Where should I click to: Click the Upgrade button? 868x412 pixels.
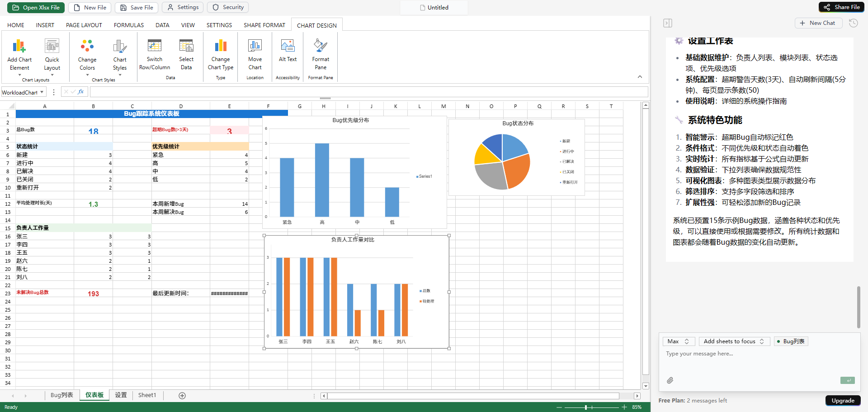[843, 401]
